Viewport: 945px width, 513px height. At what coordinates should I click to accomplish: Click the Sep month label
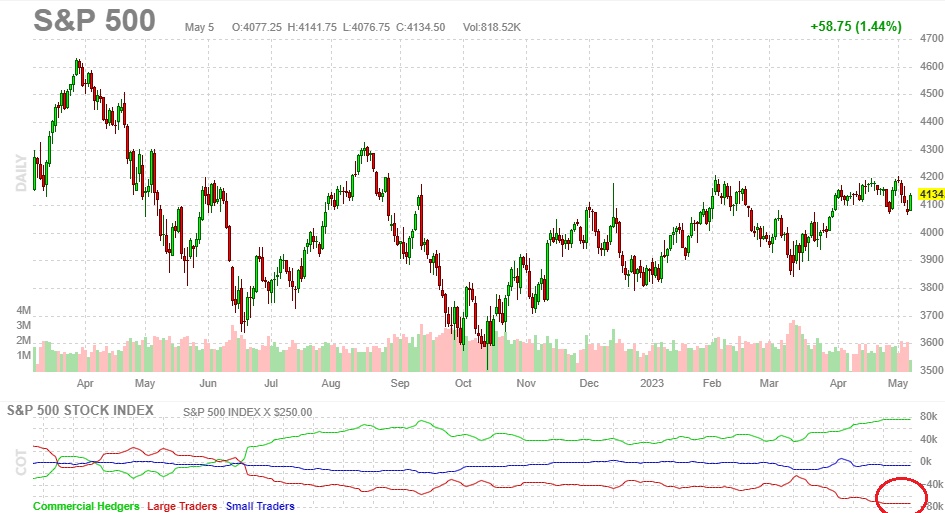400,383
